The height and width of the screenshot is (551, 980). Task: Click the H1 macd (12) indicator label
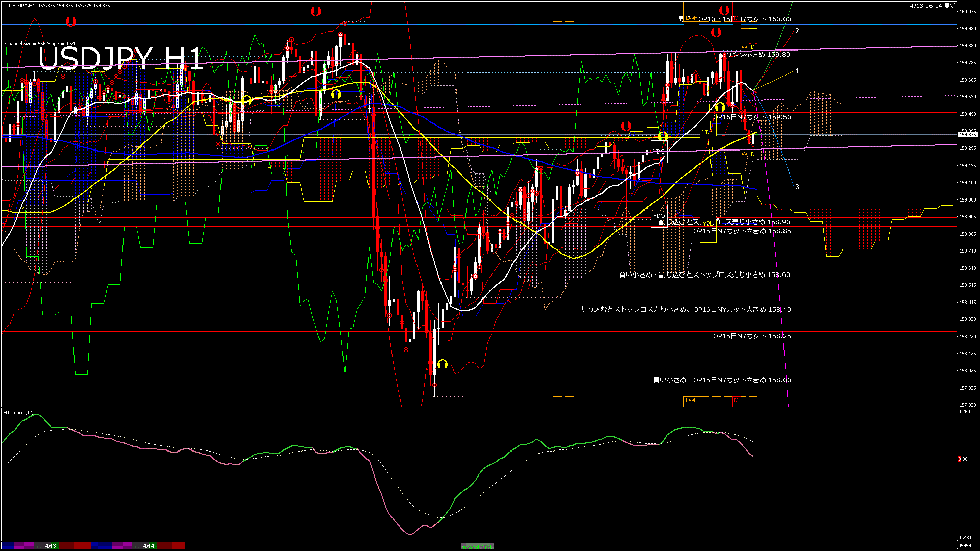[x=18, y=413]
